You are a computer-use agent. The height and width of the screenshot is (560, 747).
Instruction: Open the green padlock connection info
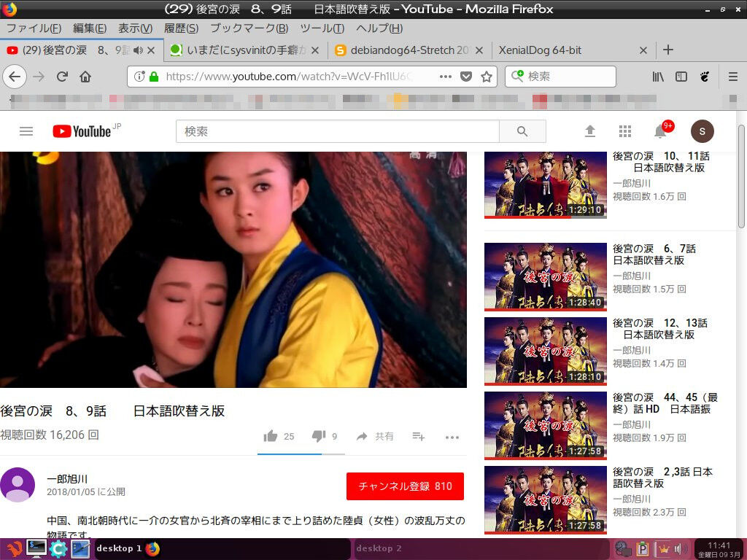(153, 76)
